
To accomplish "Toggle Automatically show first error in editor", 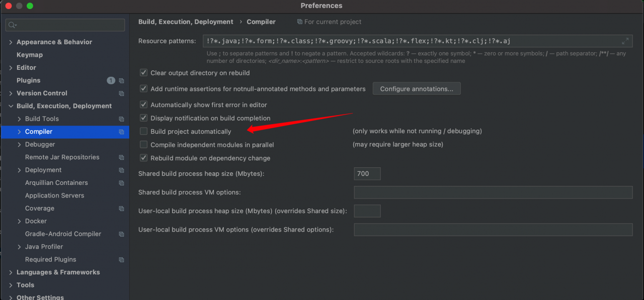I will (x=144, y=105).
